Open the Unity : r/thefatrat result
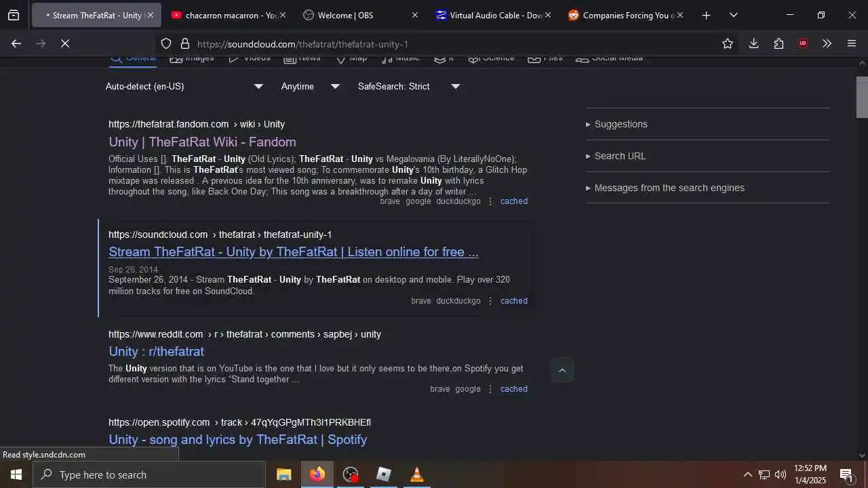This screenshot has width=868, height=488. (x=156, y=351)
